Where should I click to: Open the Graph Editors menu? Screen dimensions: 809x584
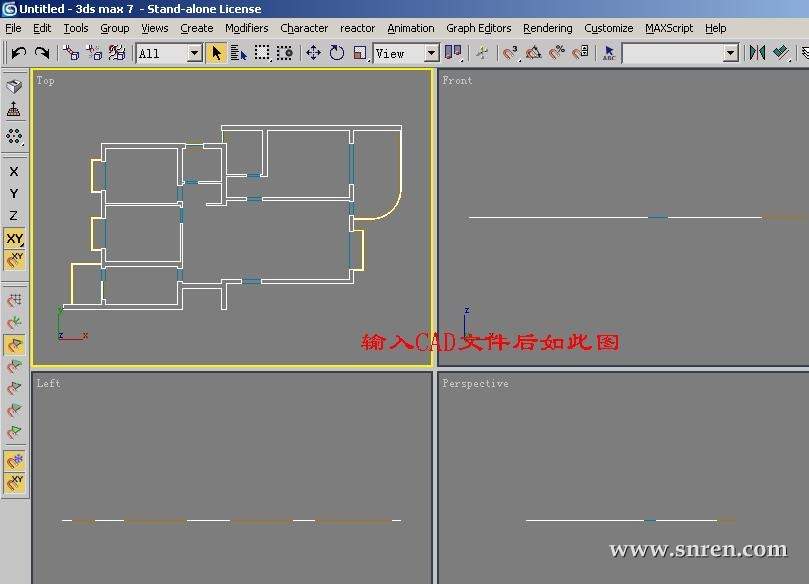tap(479, 28)
